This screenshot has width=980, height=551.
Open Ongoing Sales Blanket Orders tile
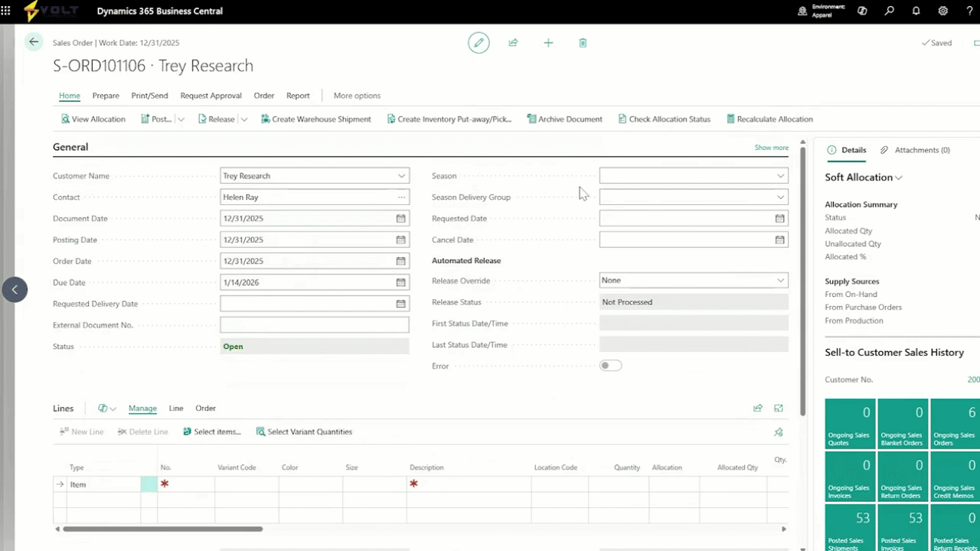point(903,424)
